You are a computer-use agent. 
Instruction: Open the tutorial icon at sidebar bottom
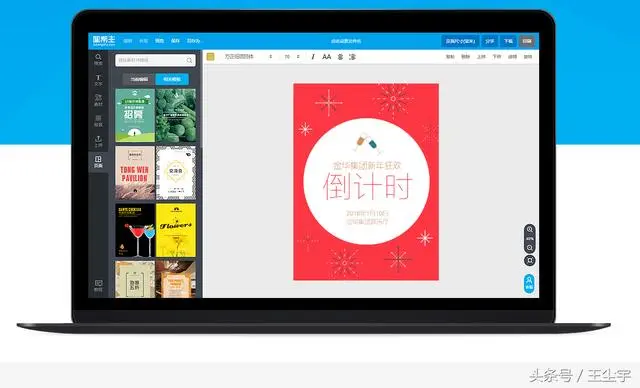tap(98, 285)
